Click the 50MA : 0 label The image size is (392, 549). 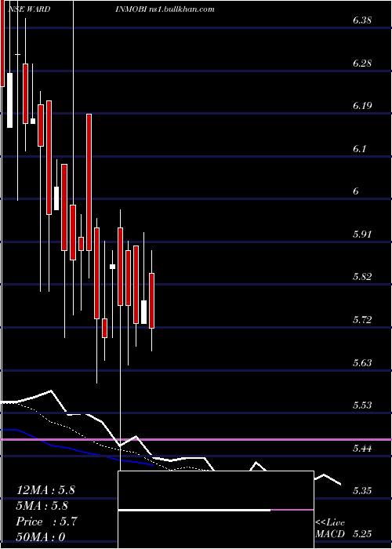[41, 537]
